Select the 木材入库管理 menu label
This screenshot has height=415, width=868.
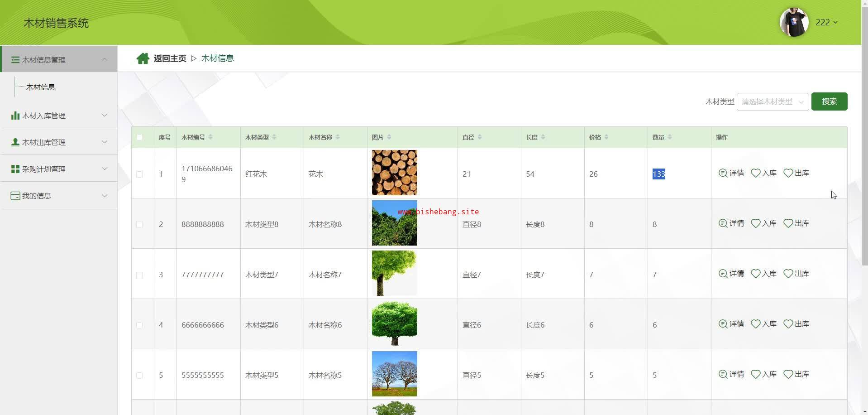(x=44, y=116)
